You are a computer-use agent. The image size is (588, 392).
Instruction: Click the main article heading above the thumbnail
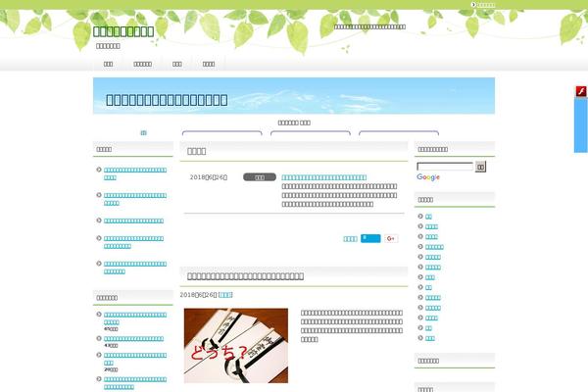245,276
